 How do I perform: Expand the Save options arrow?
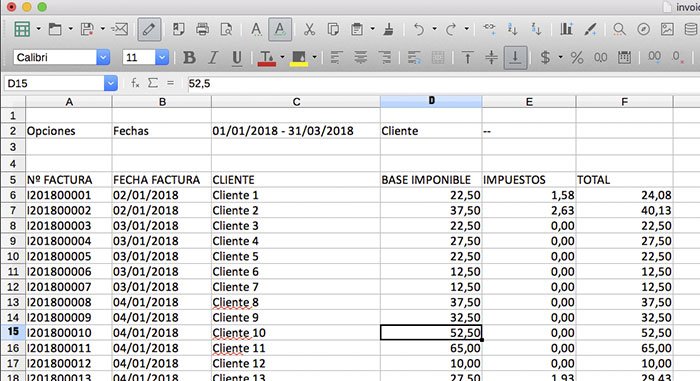pyautogui.click(x=103, y=29)
